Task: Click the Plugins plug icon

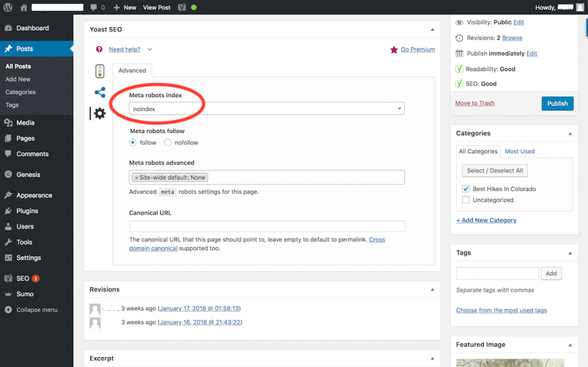Action: click(x=8, y=211)
